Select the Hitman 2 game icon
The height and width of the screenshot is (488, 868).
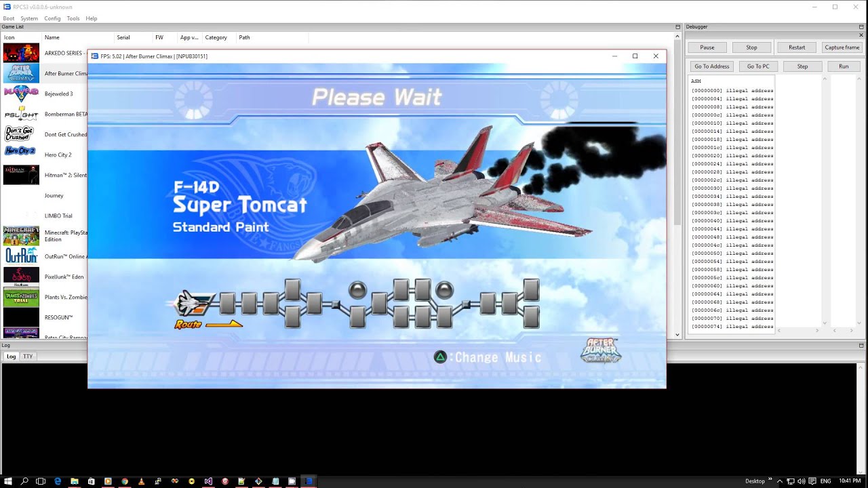coord(21,175)
